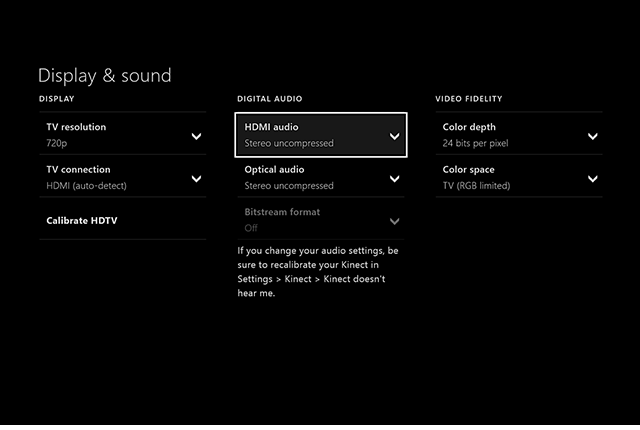640x430 pixels.
Task: Choose the Optical audio label text
Action: [x=274, y=170]
